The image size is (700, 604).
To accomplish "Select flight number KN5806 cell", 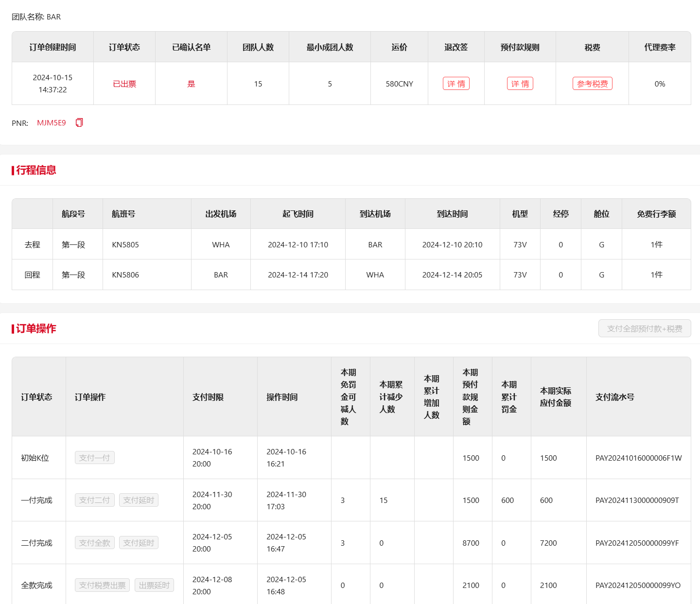I will (x=125, y=275).
